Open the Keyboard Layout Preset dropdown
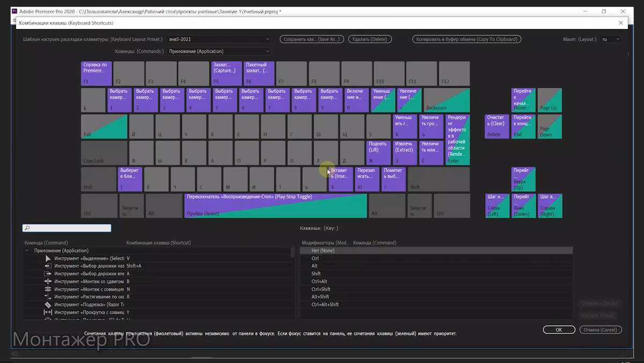644x363 pixels. coord(218,39)
